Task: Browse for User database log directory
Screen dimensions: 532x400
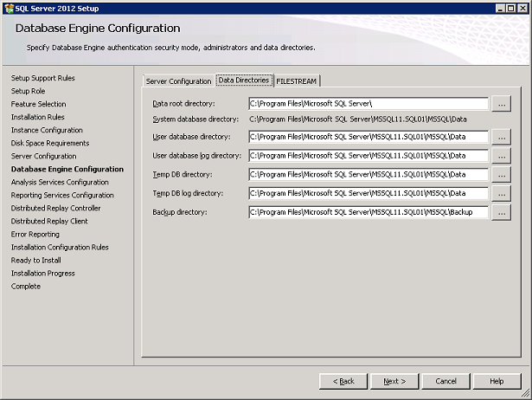Action: (x=502, y=156)
